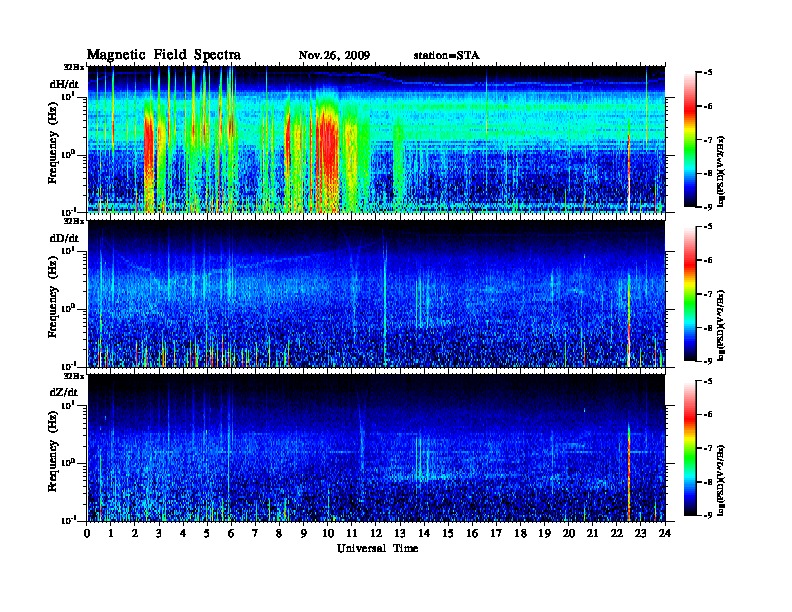
Task: Click the "18" hour tick label
Action: click(520, 533)
